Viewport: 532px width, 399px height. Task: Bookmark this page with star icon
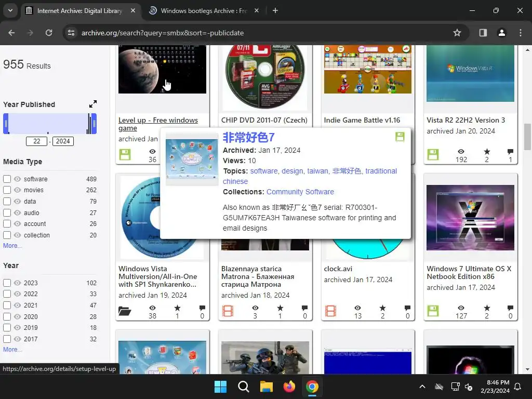[x=457, y=33]
